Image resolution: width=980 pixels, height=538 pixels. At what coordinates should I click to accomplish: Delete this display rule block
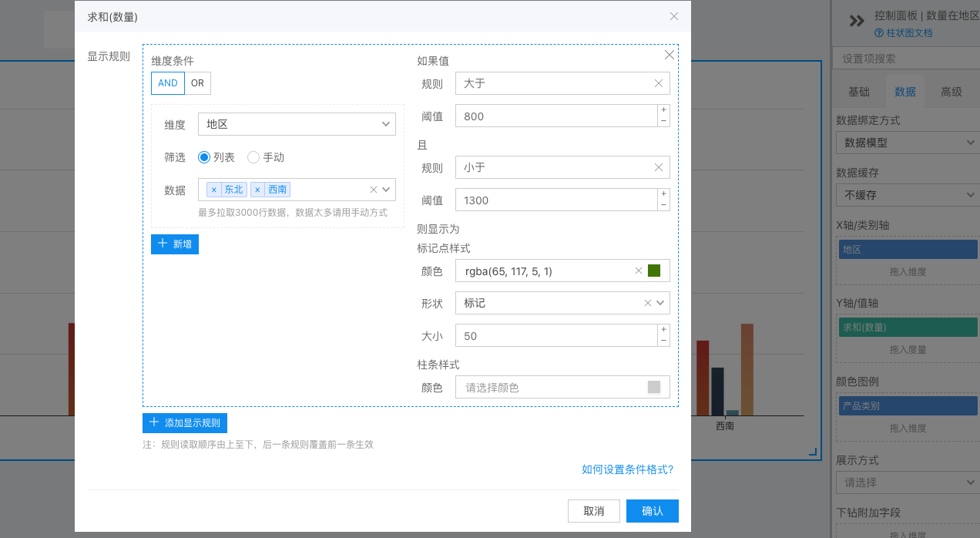click(670, 55)
